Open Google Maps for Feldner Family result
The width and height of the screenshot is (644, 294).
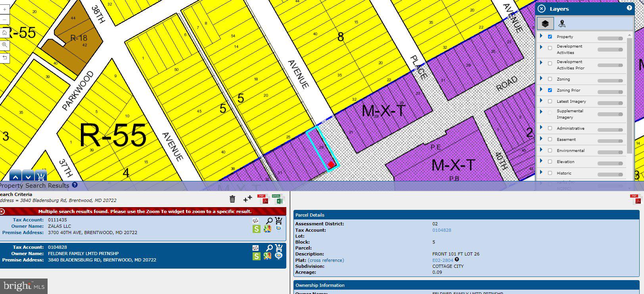(x=267, y=256)
